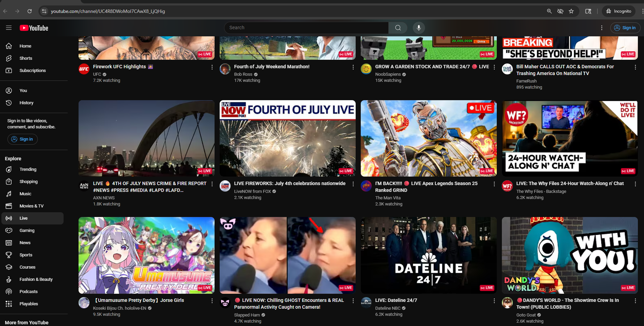View site information icon in address bar
Image resolution: width=644 pixels, height=326 pixels.
click(x=44, y=11)
